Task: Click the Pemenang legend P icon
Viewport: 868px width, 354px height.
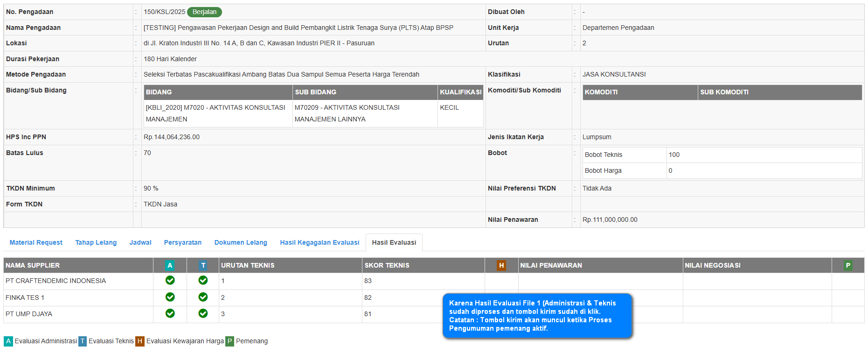Action: point(229,341)
